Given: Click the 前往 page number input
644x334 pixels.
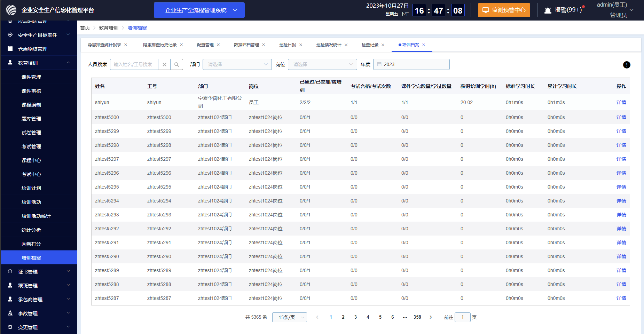Looking at the screenshot, I should (463, 317).
